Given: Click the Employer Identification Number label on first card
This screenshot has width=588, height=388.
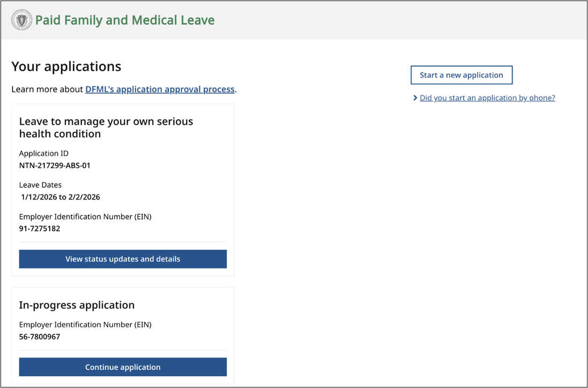Looking at the screenshot, I should (x=85, y=217).
